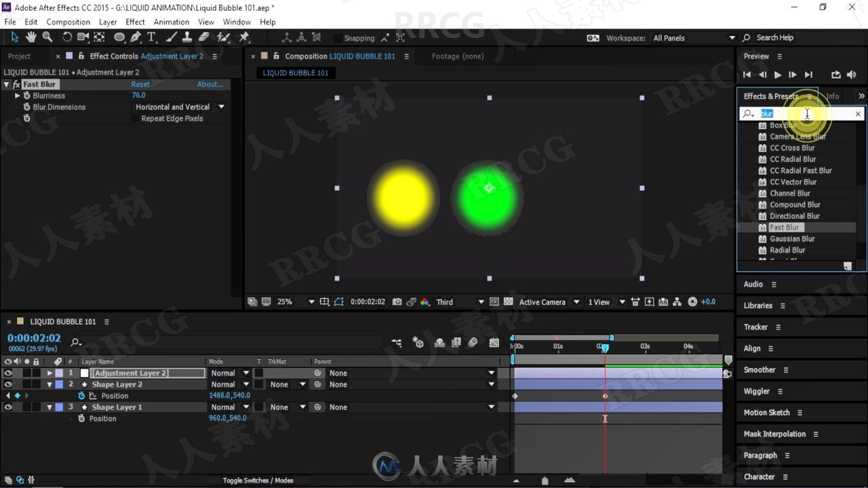Click About link for Fast Blur
868x488 pixels.
point(210,84)
